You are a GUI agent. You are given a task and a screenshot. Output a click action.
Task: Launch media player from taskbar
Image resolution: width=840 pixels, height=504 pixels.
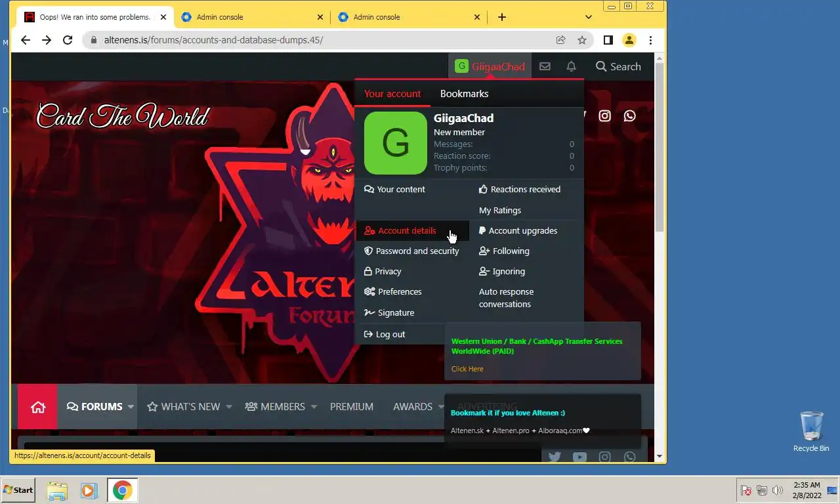click(x=89, y=490)
